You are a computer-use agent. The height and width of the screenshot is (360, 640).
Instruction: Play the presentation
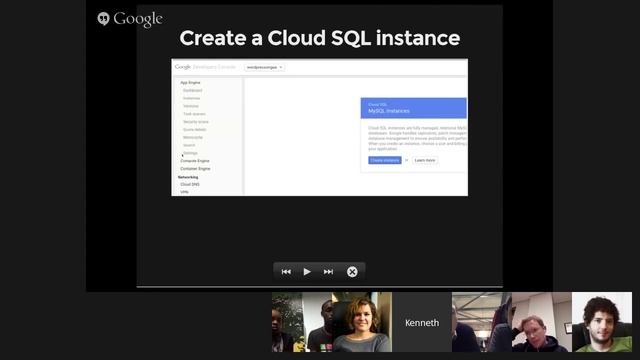coord(307,272)
